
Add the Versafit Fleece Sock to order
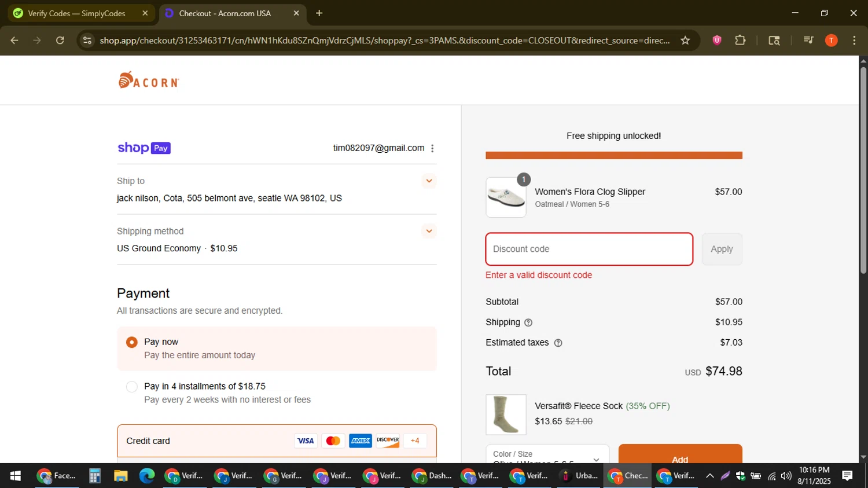[680, 454]
